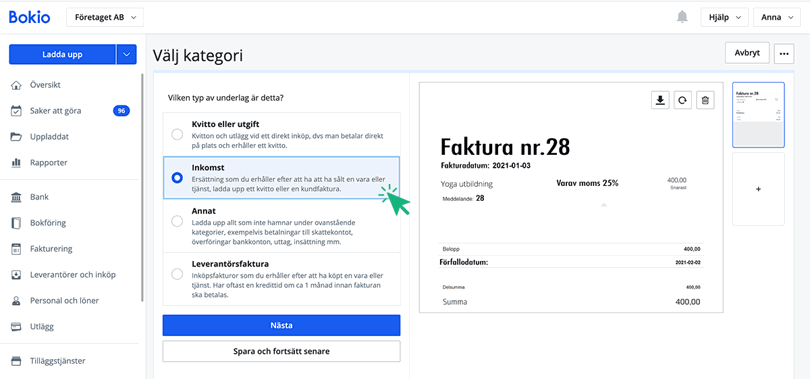Image resolution: width=810 pixels, height=379 pixels.
Task: Click the Bokio logo
Action: [29, 17]
